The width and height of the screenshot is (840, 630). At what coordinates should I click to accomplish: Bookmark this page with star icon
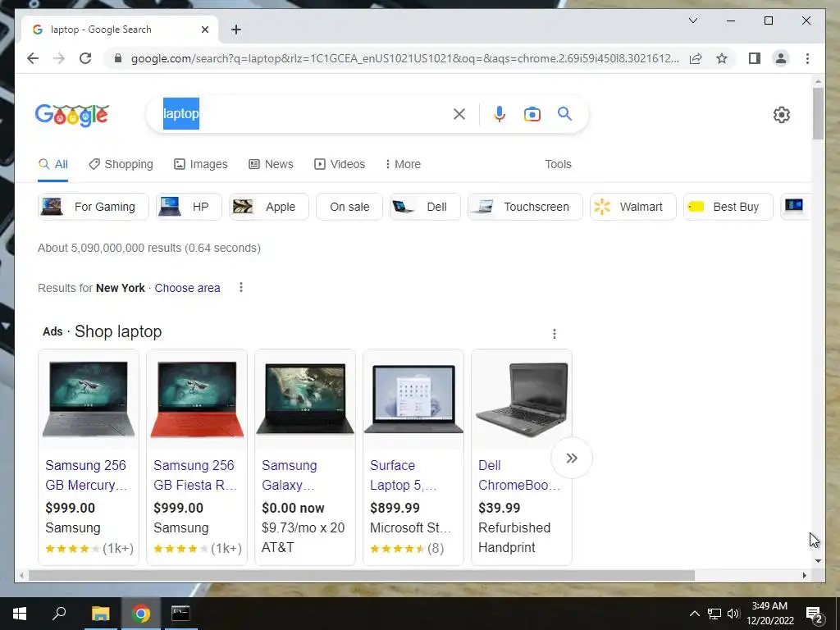(x=722, y=58)
